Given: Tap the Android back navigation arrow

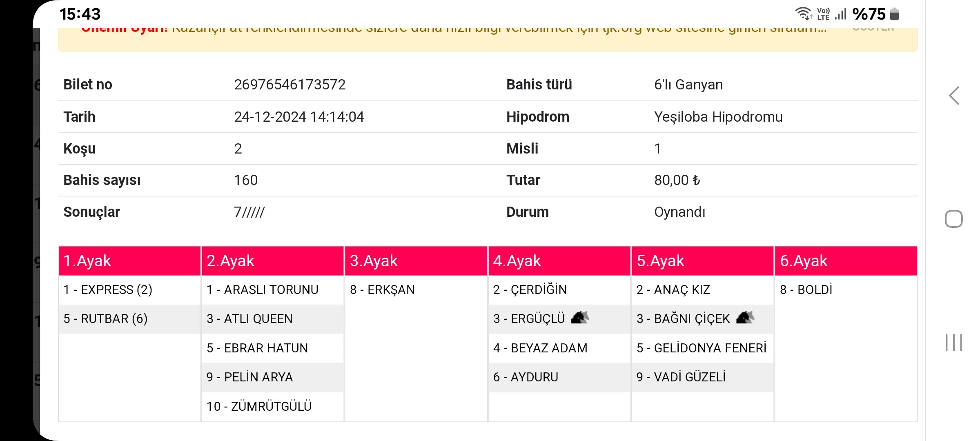Looking at the screenshot, I should coord(954,96).
